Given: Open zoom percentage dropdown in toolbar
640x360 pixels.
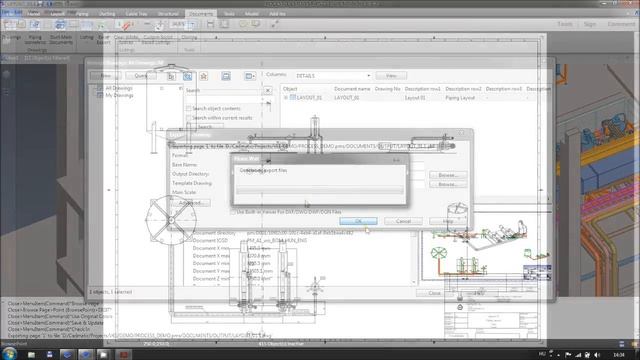Looking at the screenshot, I should click(x=192, y=24).
